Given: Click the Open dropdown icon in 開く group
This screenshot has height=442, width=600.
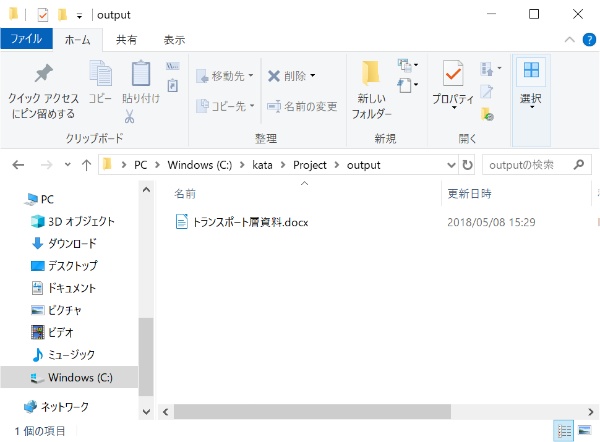Looking at the screenshot, I should (491, 69).
